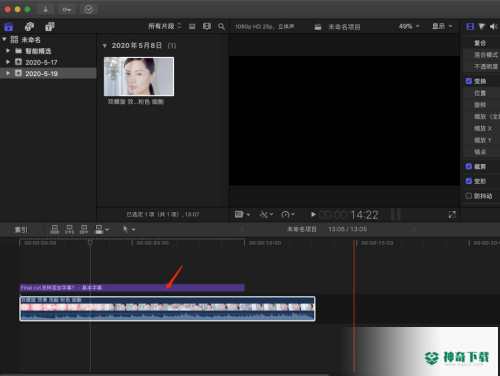Expand the 智能精选 folder
The height and width of the screenshot is (376, 500).
click(x=8, y=51)
